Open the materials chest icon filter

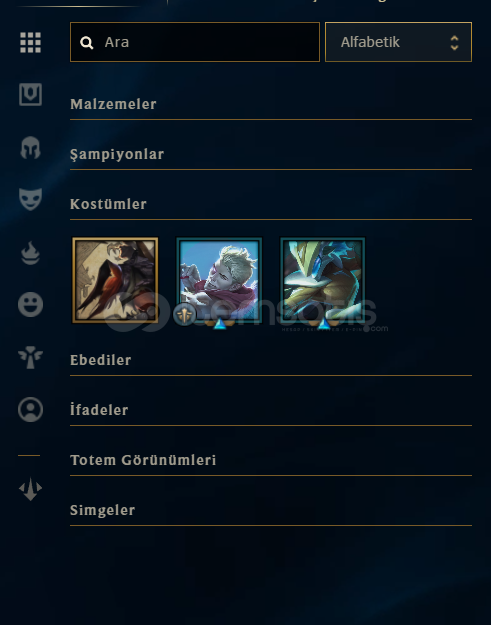pos(30,94)
